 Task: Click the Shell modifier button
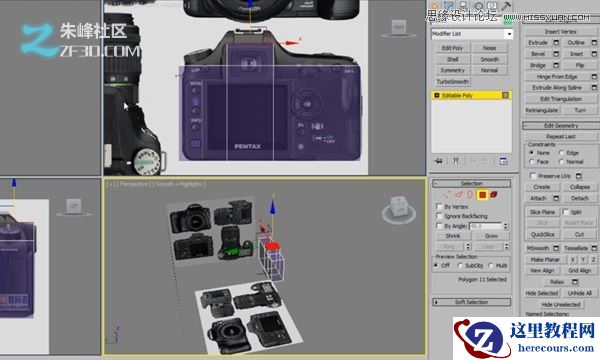(x=452, y=59)
